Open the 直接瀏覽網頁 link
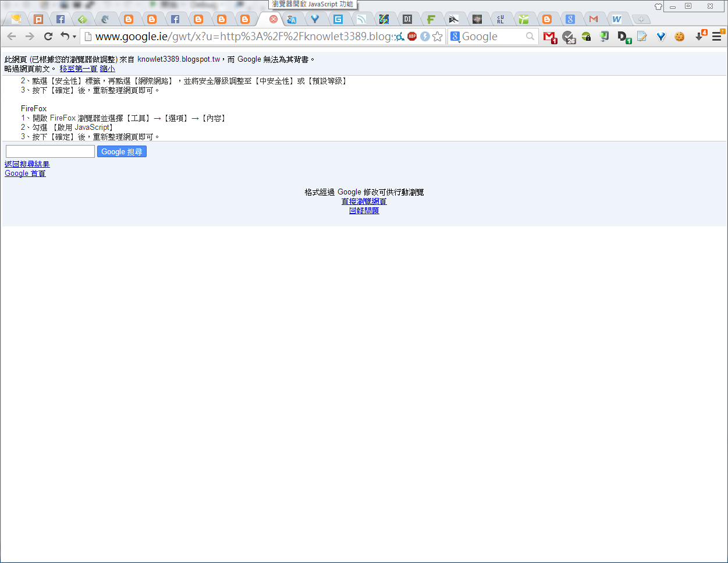 [364, 201]
